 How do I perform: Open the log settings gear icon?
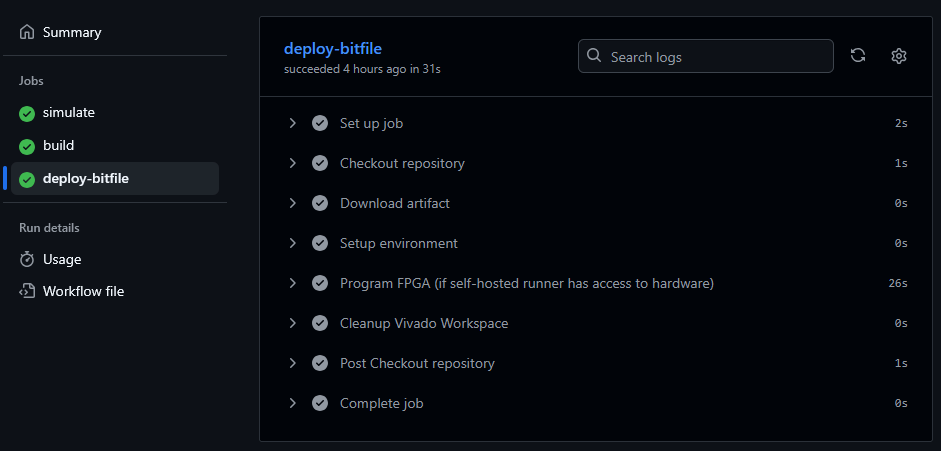(898, 56)
